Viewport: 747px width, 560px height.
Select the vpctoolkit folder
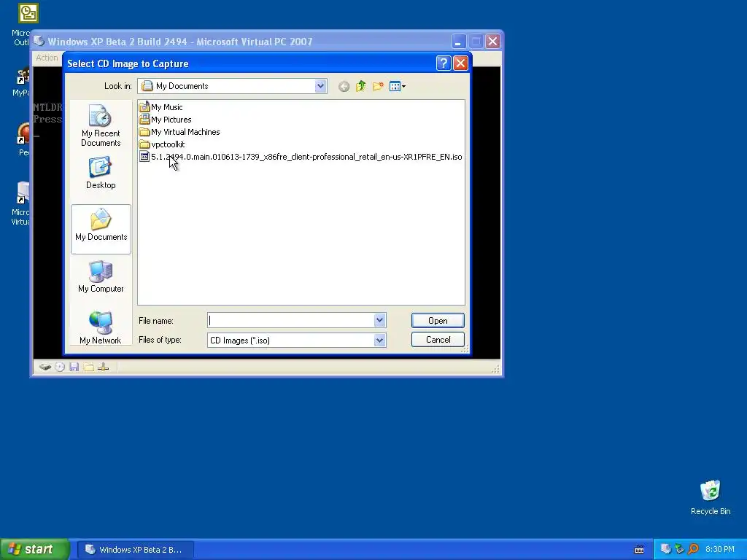(162, 144)
